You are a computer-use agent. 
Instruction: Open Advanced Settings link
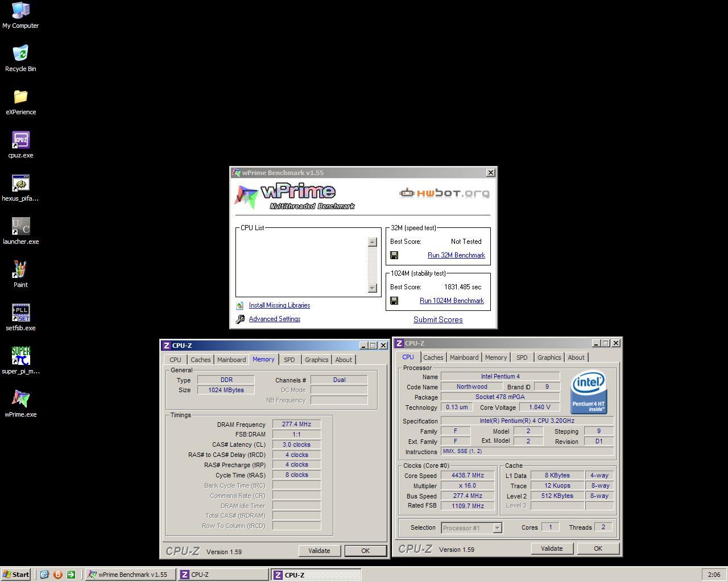(275, 319)
